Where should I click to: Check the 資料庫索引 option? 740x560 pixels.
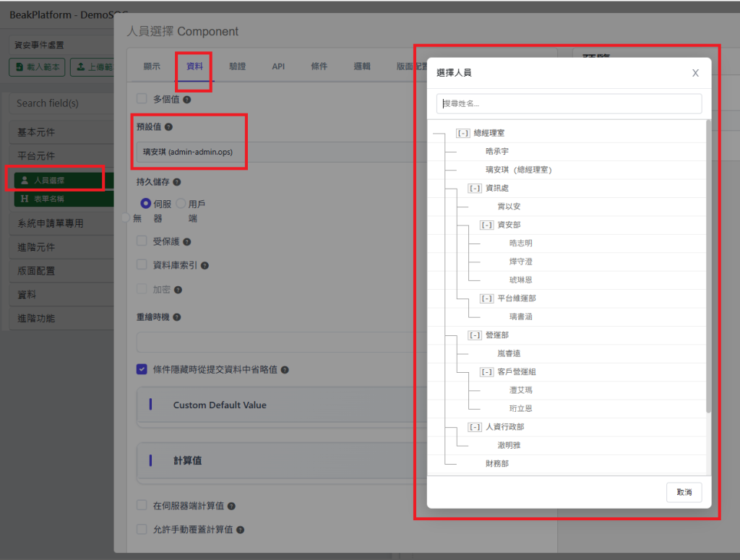tap(142, 264)
